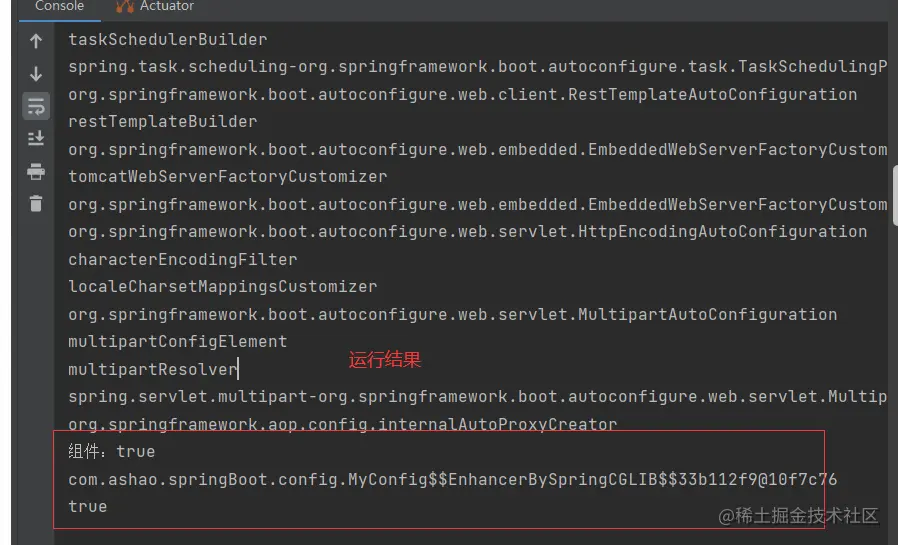Switch to the Console tab
Image resolution: width=898 pixels, height=545 pixels.
click(x=60, y=6)
